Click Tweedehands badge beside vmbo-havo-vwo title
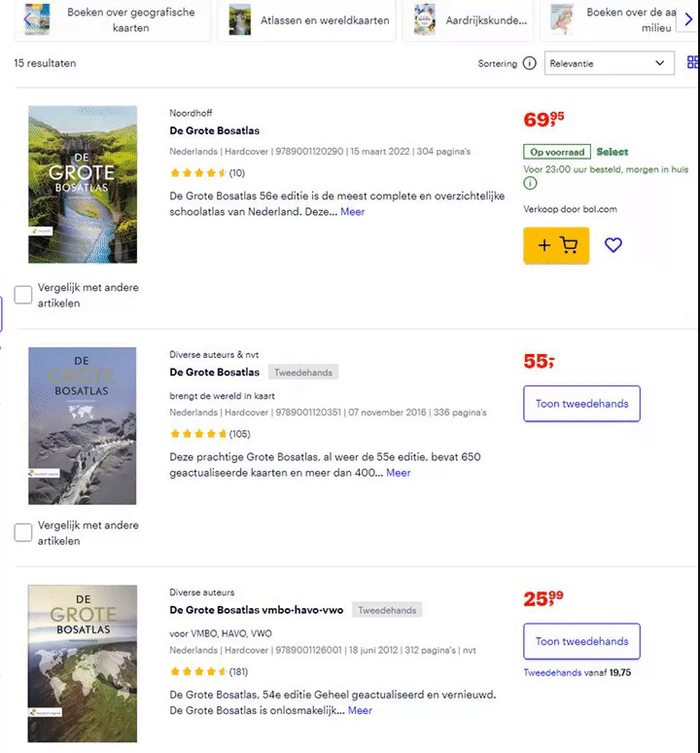700x753 pixels. tap(387, 610)
